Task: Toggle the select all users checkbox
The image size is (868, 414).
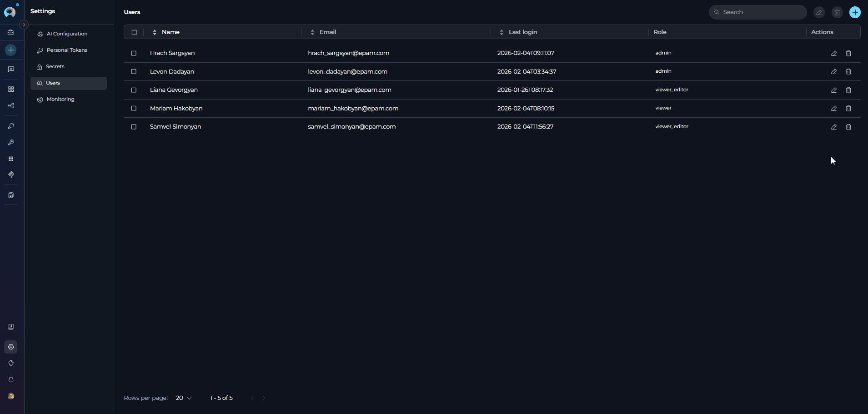Action: pos(134,32)
